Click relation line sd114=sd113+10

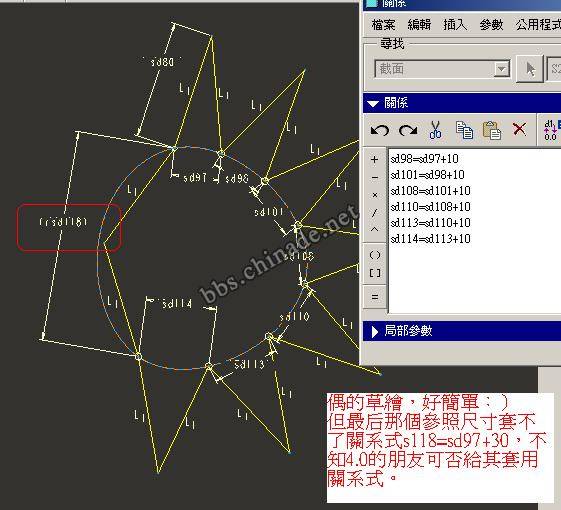point(430,238)
